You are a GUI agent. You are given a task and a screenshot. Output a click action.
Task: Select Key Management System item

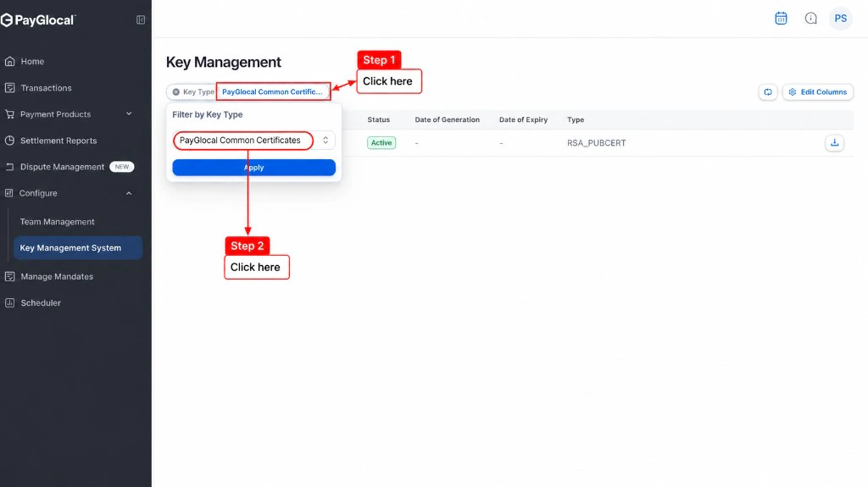tap(77, 248)
